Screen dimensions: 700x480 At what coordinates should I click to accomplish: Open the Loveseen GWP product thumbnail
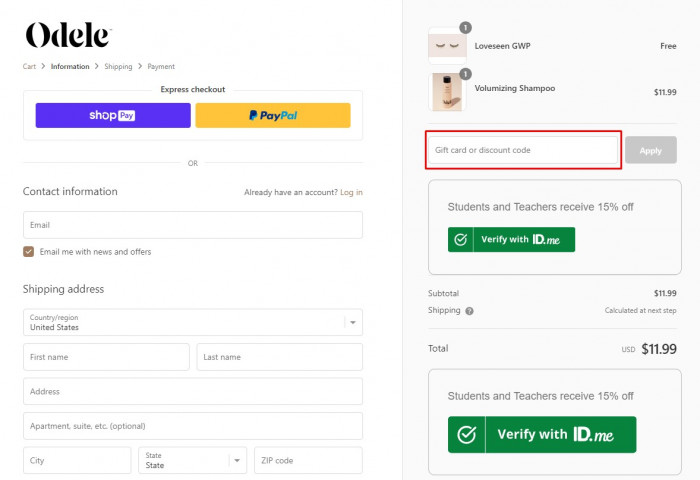point(447,46)
